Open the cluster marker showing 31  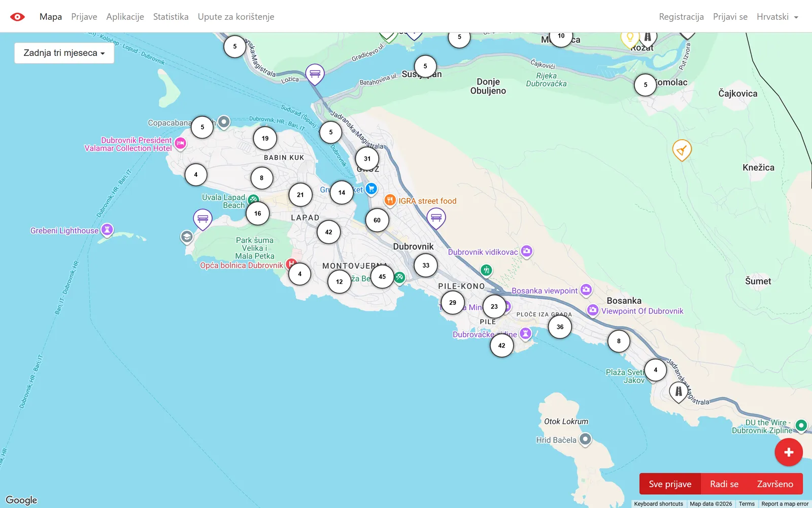tap(367, 158)
